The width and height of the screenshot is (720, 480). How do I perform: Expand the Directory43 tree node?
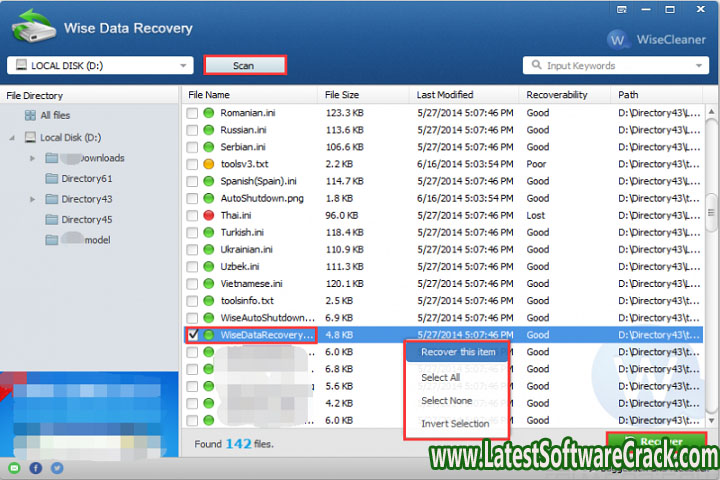coord(33,199)
